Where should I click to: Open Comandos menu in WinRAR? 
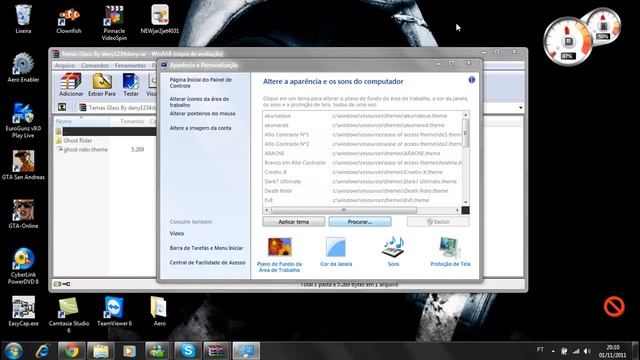(95, 65)
